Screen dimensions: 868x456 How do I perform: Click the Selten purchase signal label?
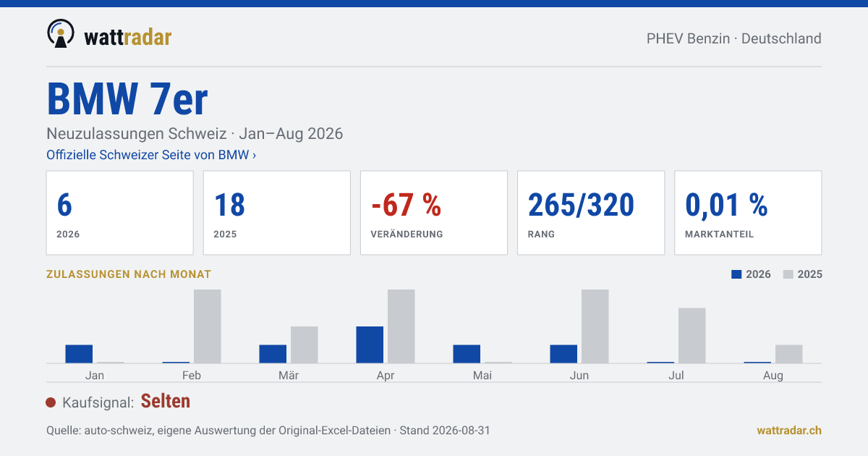pos(166,402)
